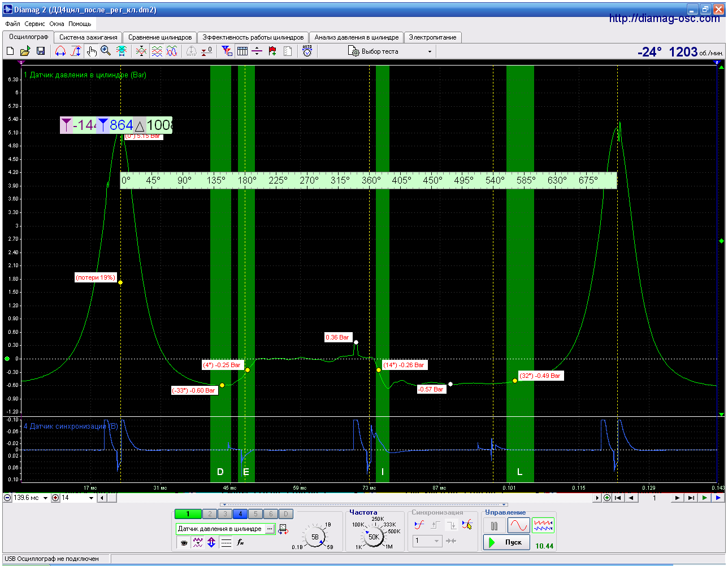Click the auto sync trigger icon

(419, 525)
